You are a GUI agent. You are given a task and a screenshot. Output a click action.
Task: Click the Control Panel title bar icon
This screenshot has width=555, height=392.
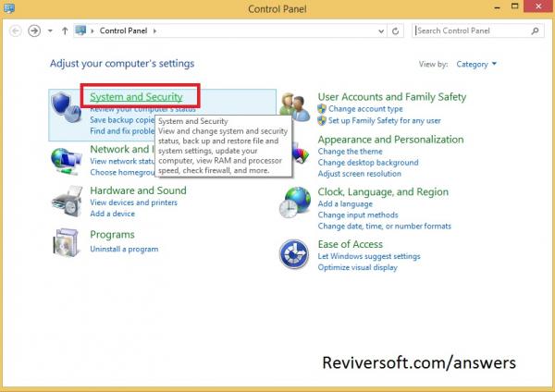tap(9, 8)
